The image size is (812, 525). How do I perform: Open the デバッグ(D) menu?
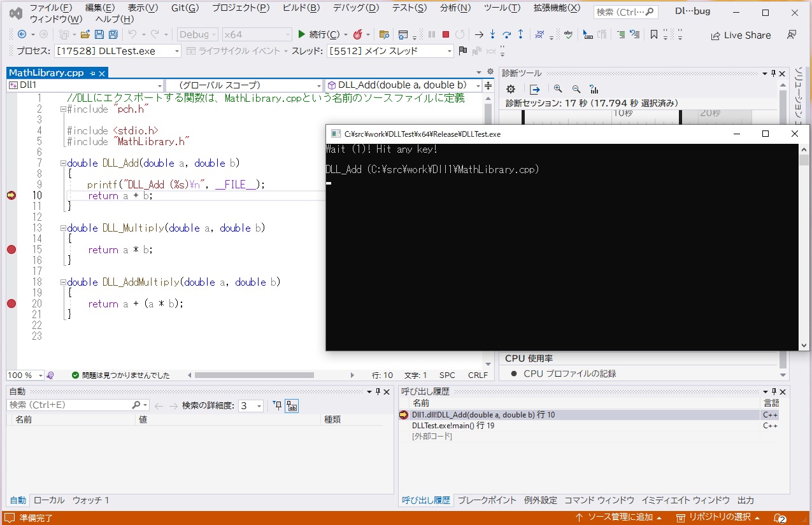355,8
